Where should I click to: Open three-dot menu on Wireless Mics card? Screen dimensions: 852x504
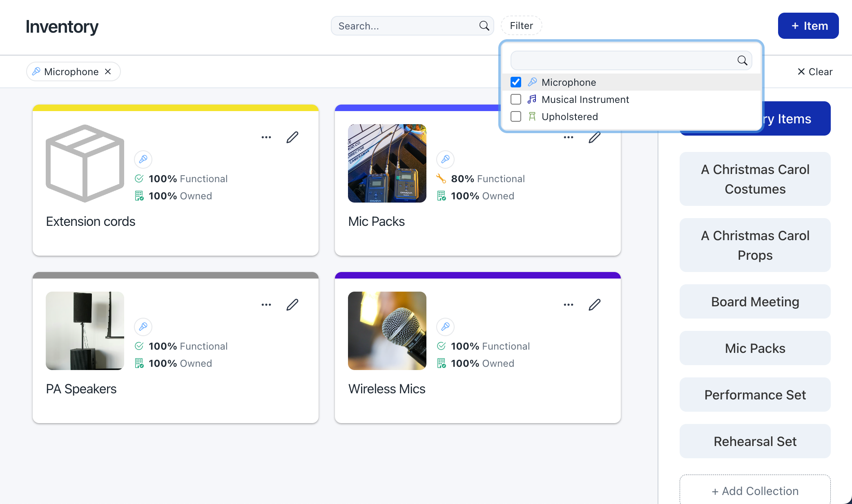569,305
